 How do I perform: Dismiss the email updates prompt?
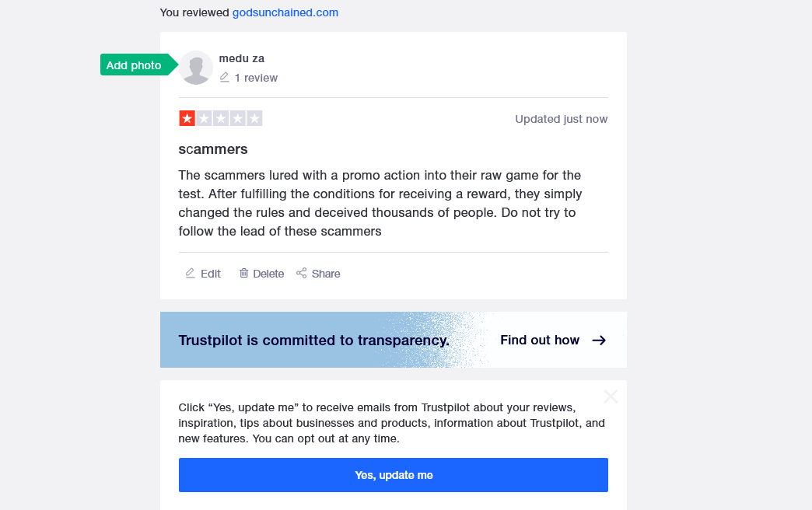pos(611,396)
